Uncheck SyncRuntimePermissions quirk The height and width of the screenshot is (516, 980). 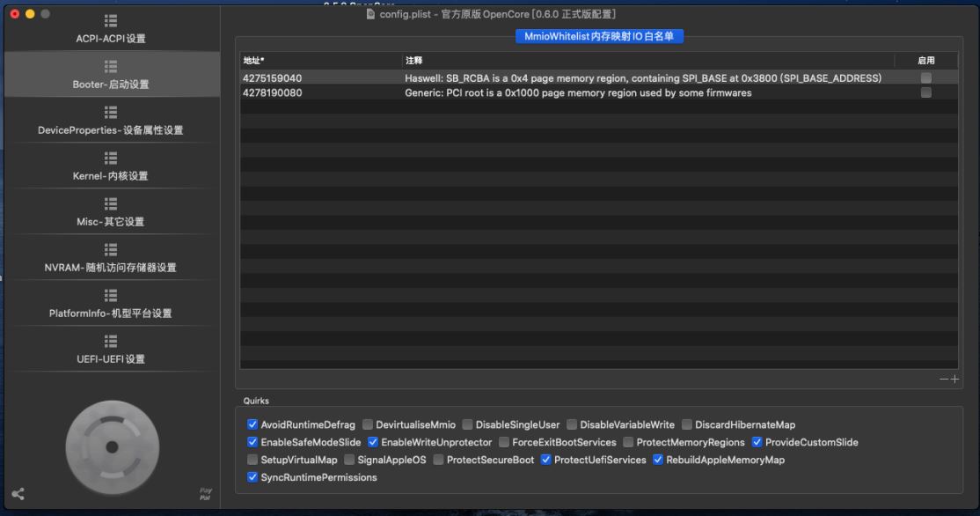[252, 476]
